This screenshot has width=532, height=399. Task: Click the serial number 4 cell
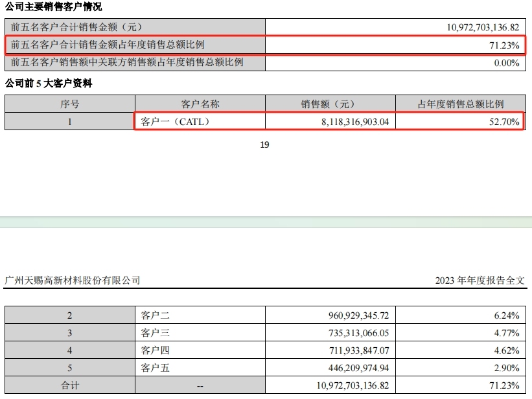pyautogui.click(x=69, y=350)
